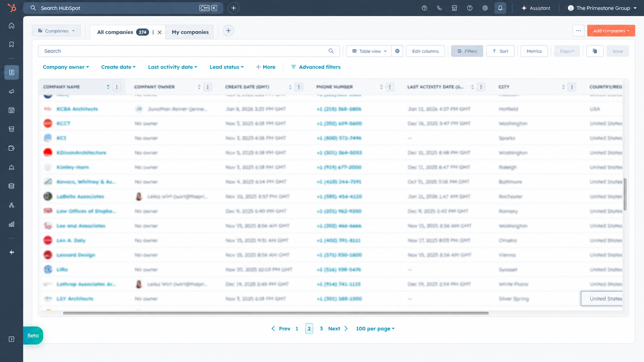Go to the Prev page
644x362 pixels.
coord(281,329)
